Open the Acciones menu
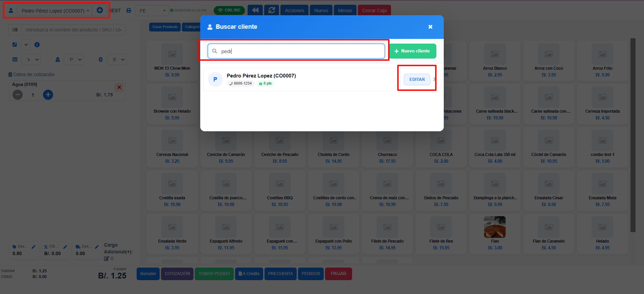Screen dimensions: 644x294 294,10
